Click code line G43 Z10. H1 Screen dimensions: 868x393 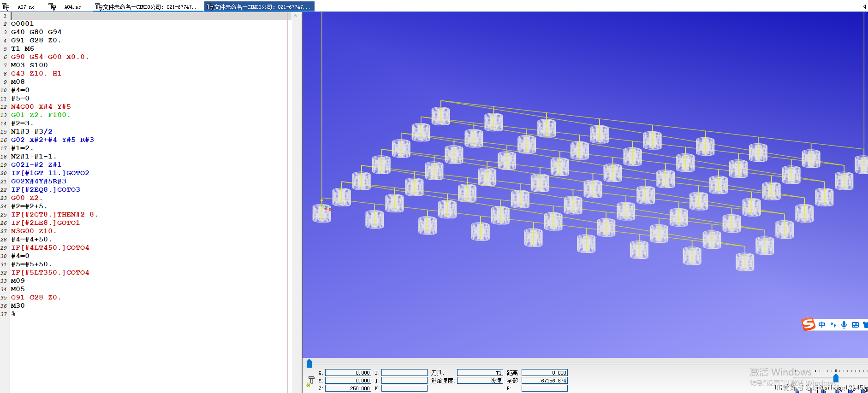36,73
